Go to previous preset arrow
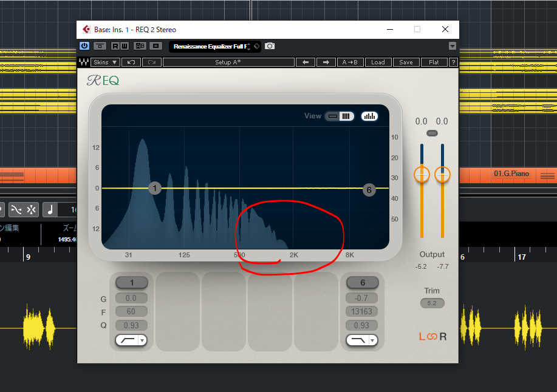Viewport: 557px width, 392px height. tap(306, 62)
